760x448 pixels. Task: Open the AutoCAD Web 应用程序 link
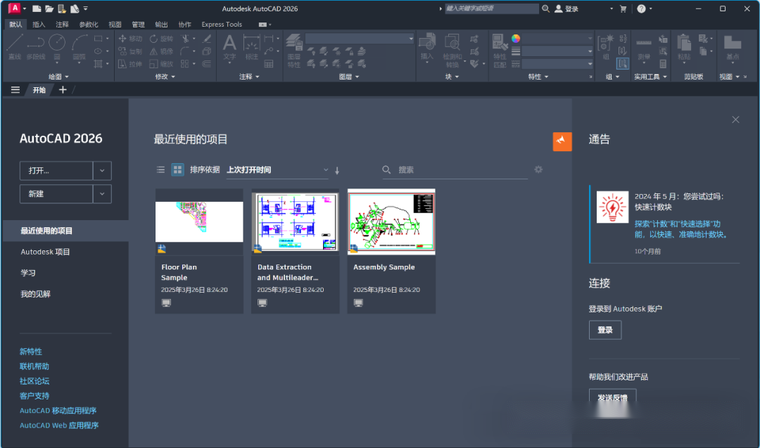tap(59, 425)
